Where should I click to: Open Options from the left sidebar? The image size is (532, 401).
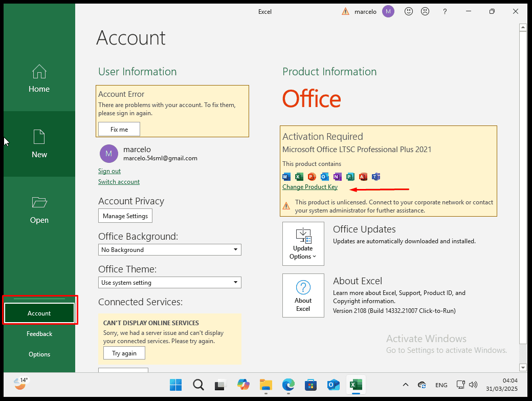[x=39, y=354]
